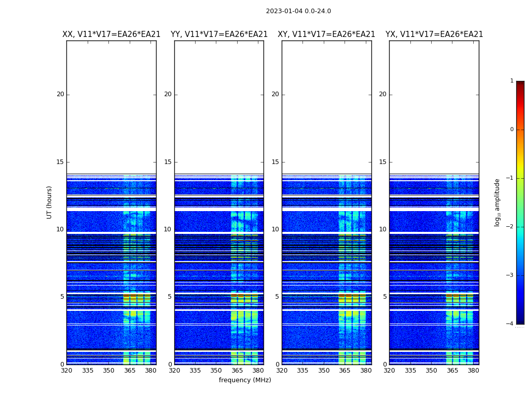Click the red hotspot near 5 hours in XX panel
Screen dimensions: 532x405
(x=126, y=296)
